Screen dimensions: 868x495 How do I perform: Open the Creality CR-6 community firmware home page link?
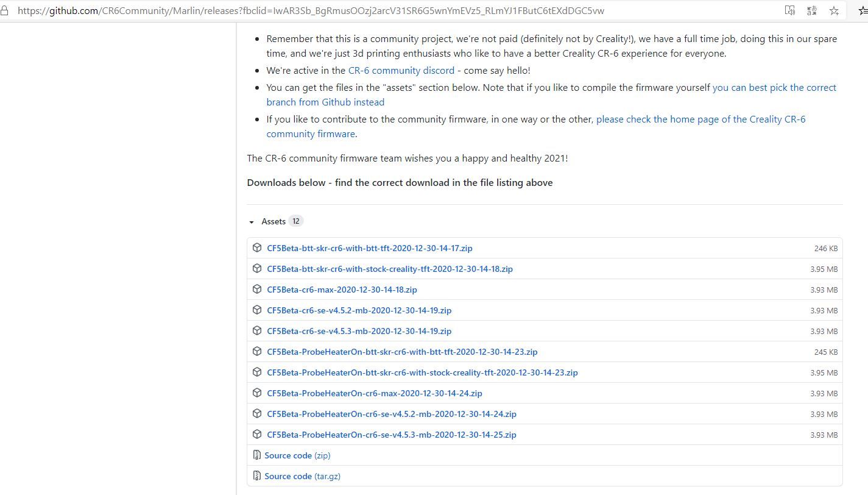pyautogui.click(x=536, y=126)
